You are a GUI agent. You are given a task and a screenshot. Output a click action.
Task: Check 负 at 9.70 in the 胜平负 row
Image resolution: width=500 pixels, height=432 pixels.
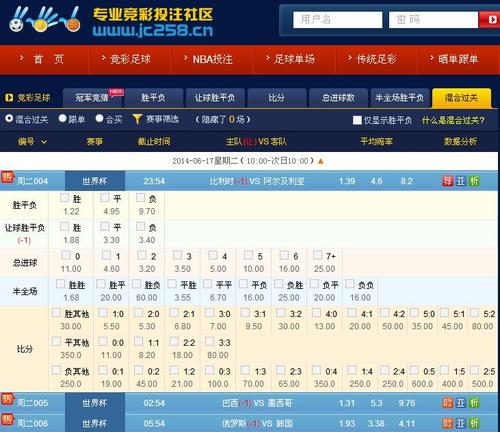[140, 198]
